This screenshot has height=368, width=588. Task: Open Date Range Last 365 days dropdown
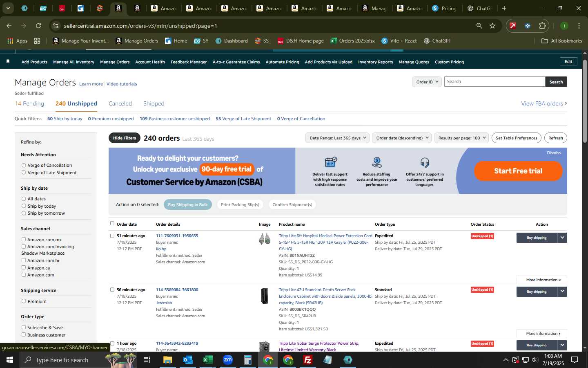(x=337, y=138)
